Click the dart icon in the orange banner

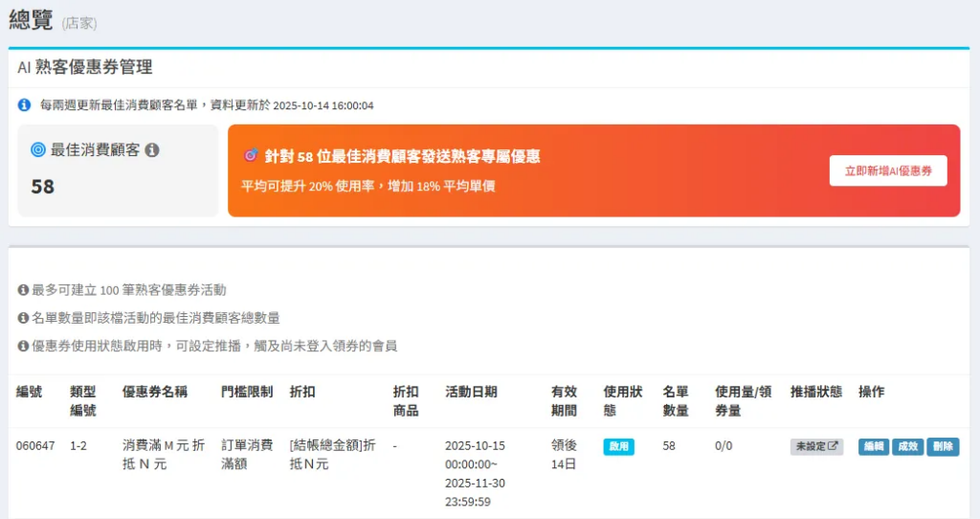click(x=251, y=156)
